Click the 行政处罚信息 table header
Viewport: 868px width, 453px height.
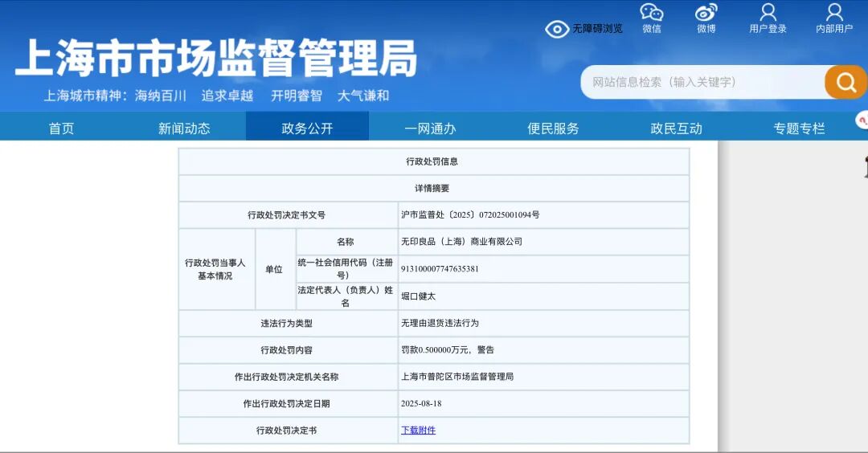pos(432,161)
